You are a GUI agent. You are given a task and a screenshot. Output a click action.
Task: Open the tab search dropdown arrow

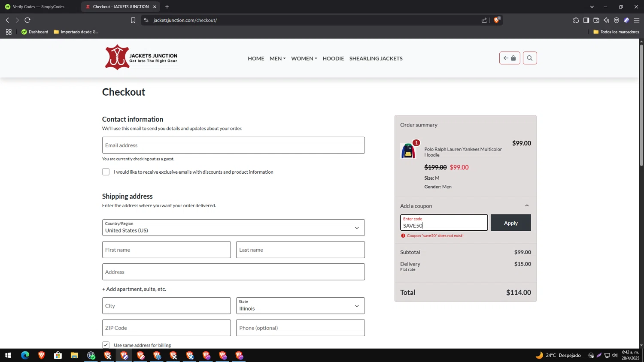(x=592, y=7)
